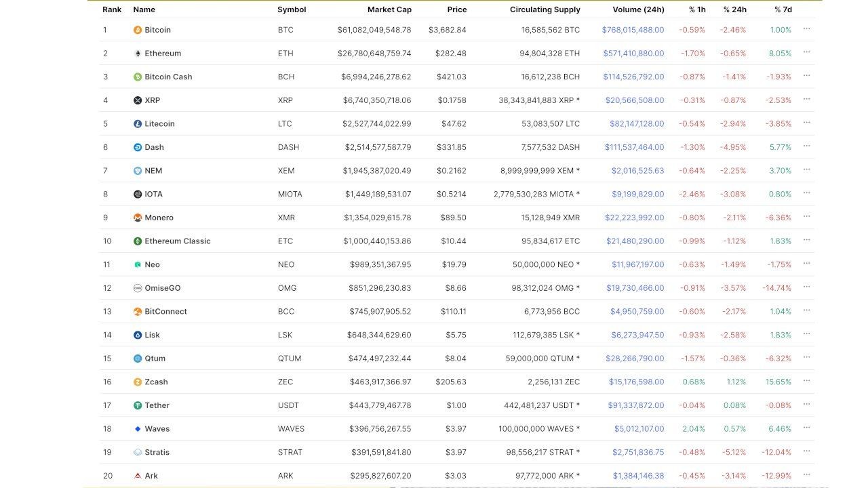The width and height of the screenshot is (868, 488).
Task: Click the Litecoin logo icon
Action: (138, 124)
